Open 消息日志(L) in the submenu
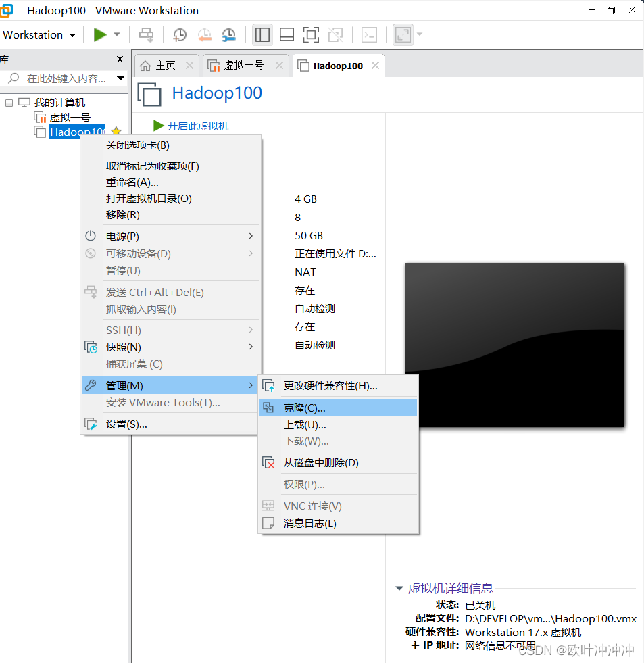644x663 pixels. [x=339, y=524]
